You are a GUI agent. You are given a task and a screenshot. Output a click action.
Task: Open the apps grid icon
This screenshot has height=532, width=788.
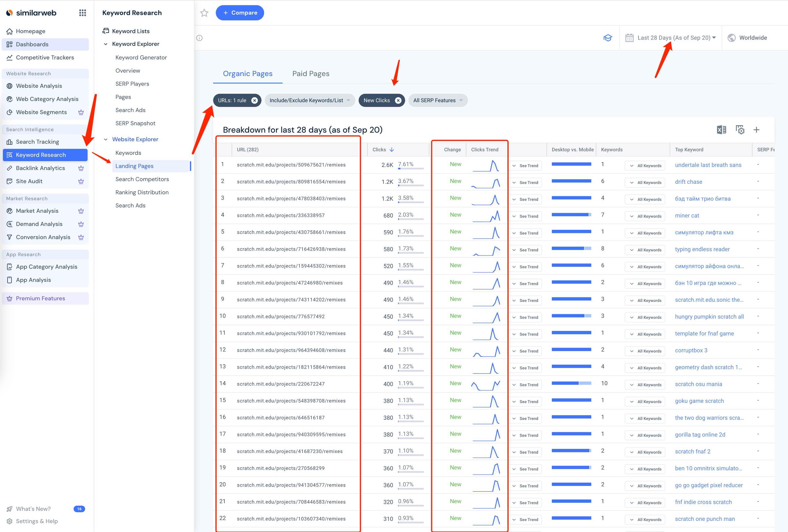pos(82,13)
